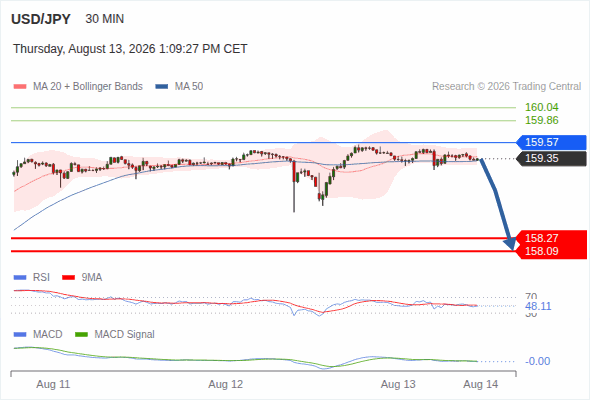590x400 pixels.
Task: Click the MACD Signal green legend marker
Action: (81, 335)
